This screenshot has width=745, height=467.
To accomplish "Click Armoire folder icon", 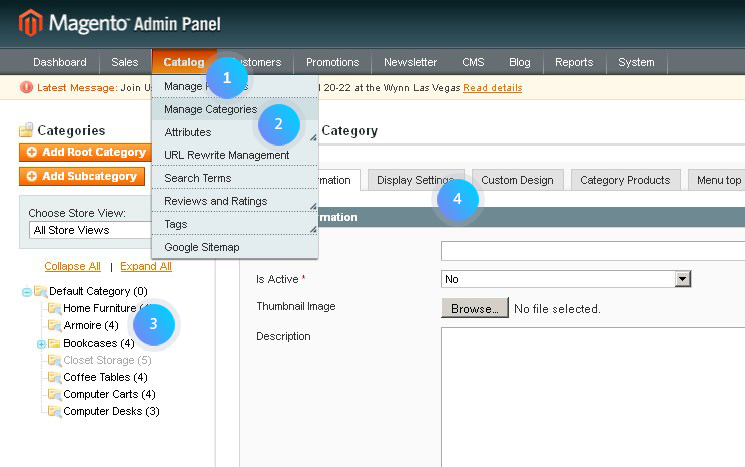I will tap(55, 325).
